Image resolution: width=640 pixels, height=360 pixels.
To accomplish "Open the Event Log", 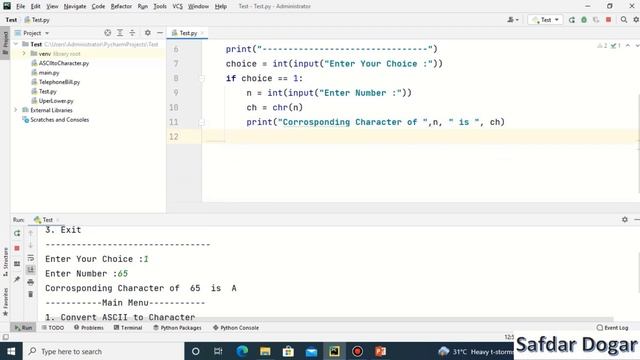I will [x=612, y=328].
